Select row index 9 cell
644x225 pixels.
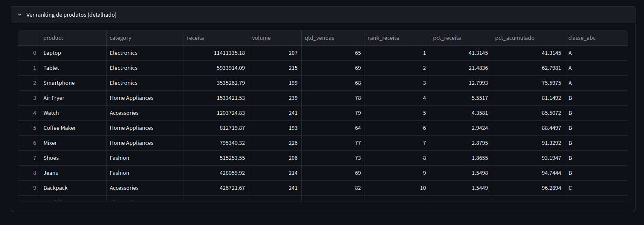[29, 188]
